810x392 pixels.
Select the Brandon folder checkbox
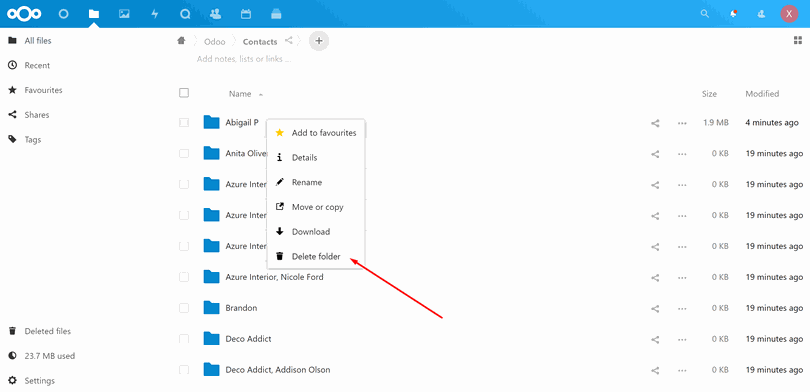pos(184,308)
